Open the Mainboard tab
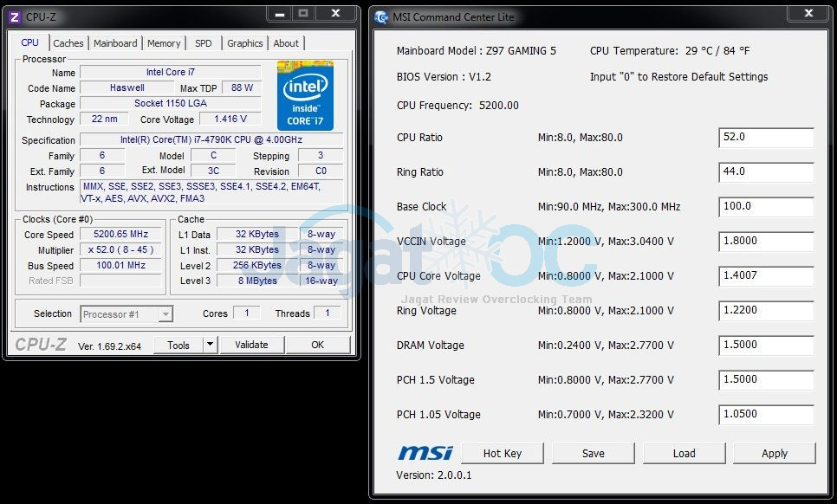Screen dimensions: 837x504 115,43
